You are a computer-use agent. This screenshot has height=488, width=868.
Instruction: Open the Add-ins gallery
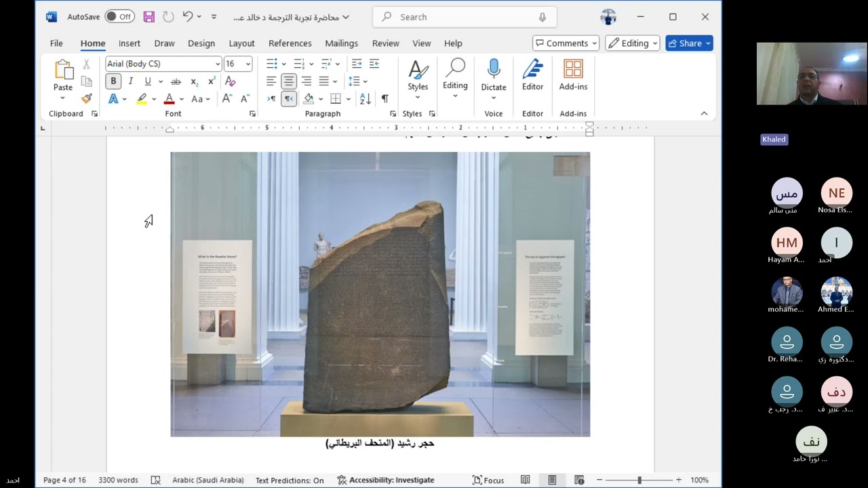[x=573, y=75]
